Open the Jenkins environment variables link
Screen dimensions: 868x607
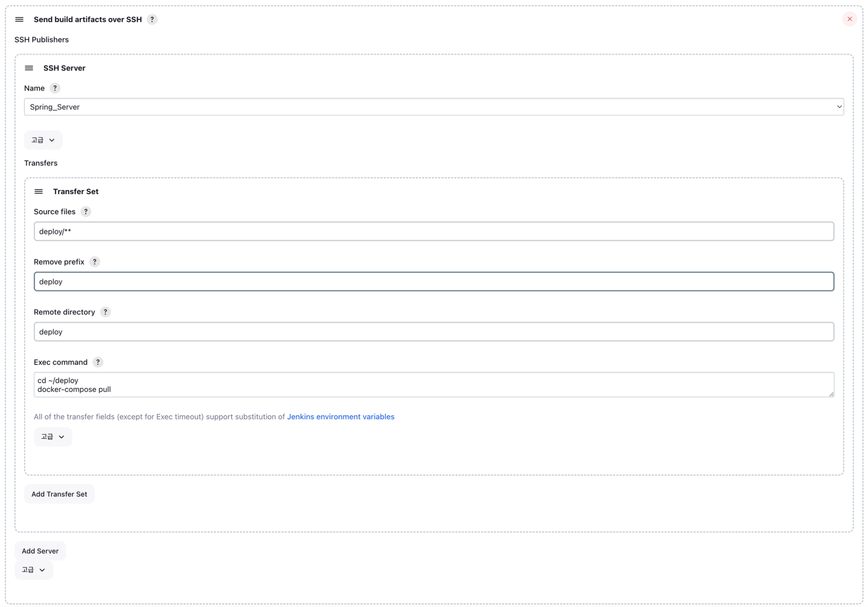[340, 417]
